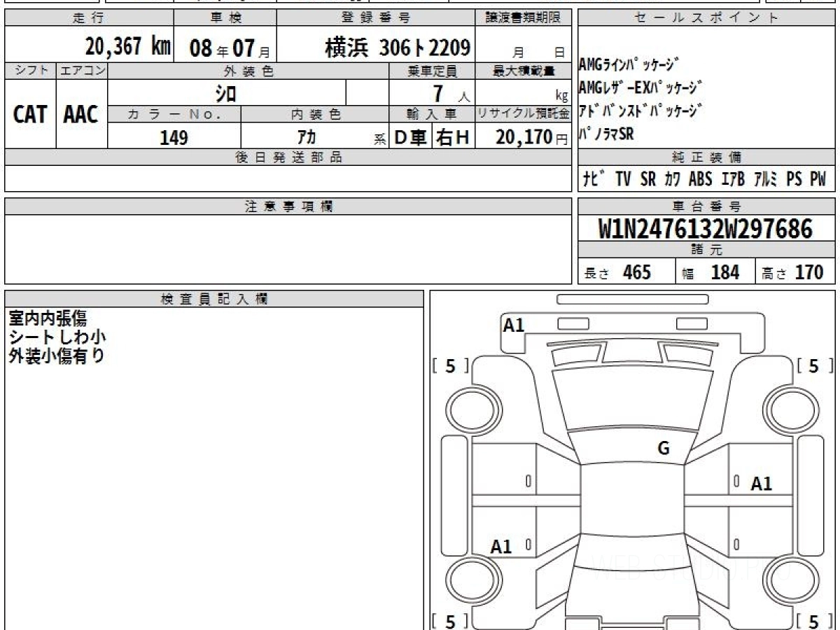
Task: Click the top-left [5] tire rating
Action: tap(450, 365)
